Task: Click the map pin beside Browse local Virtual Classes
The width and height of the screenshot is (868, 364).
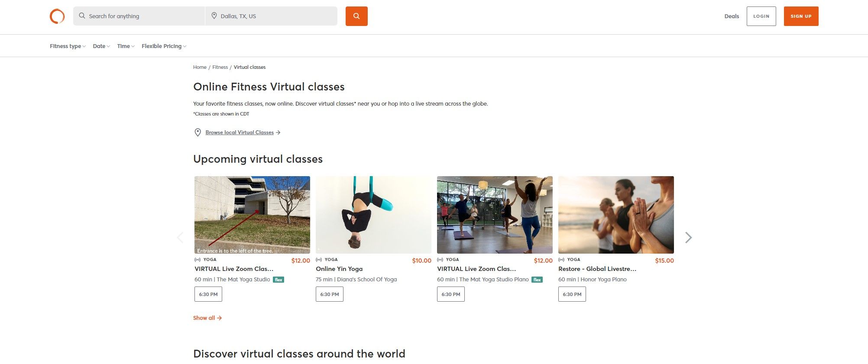Action: pos(198,132)
